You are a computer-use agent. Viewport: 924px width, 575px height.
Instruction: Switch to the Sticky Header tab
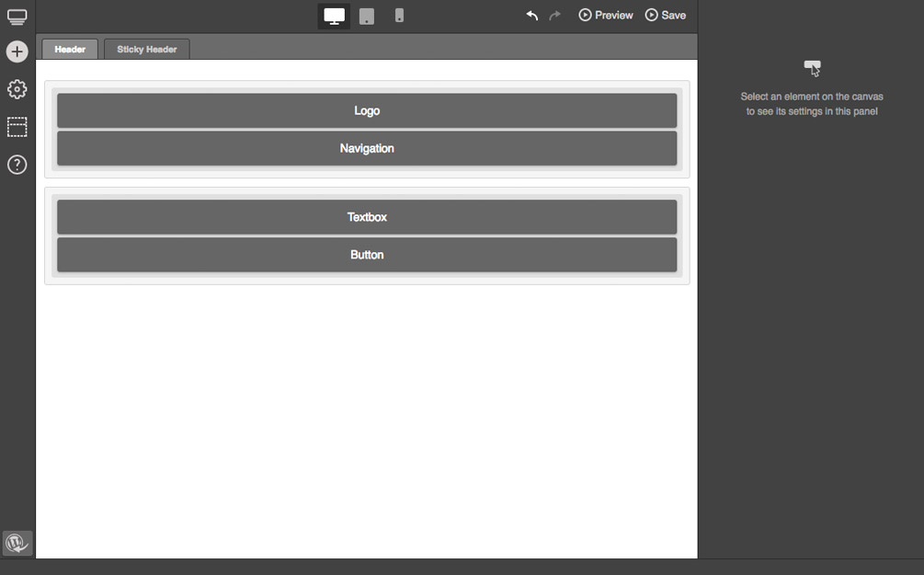click(147, 49)
